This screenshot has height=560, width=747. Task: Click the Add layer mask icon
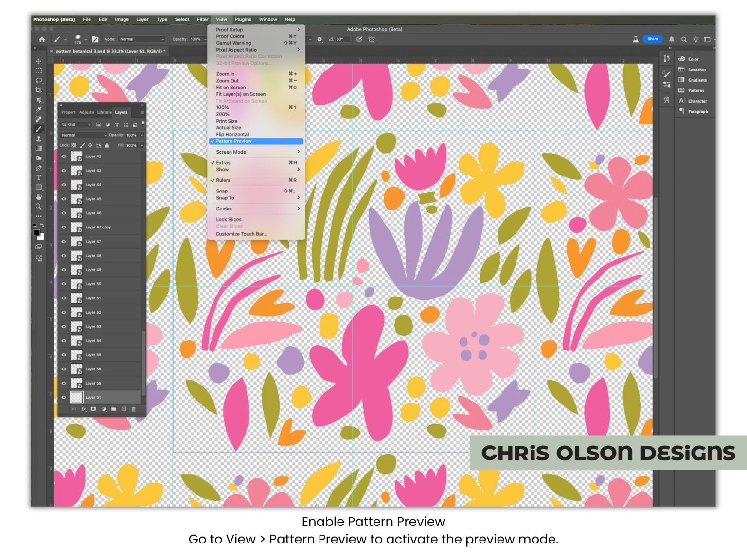93,409
